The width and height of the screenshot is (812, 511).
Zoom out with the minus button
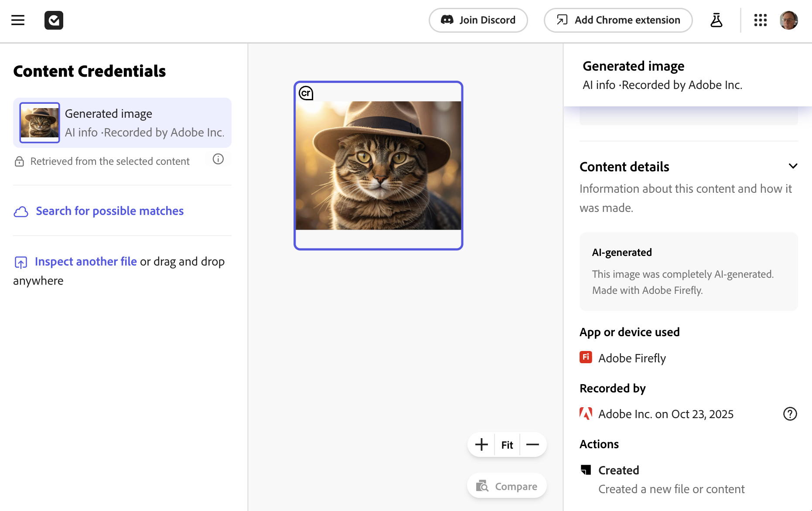coord(532,445)
